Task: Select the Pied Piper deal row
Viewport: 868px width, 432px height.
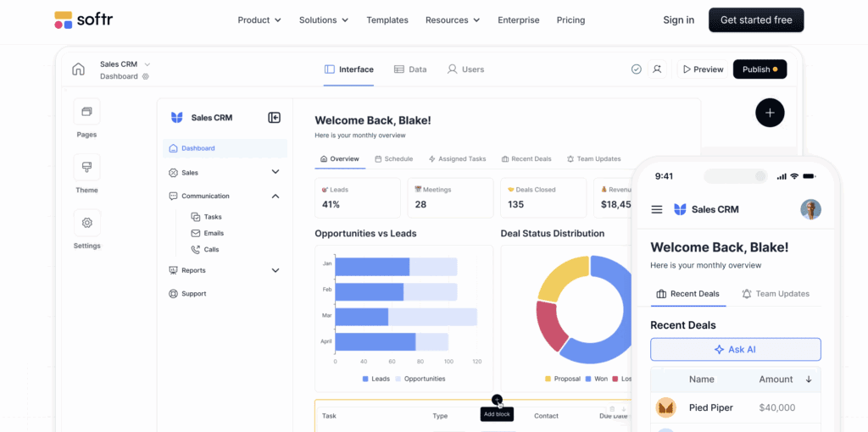Action: click(x=735, y=407)
